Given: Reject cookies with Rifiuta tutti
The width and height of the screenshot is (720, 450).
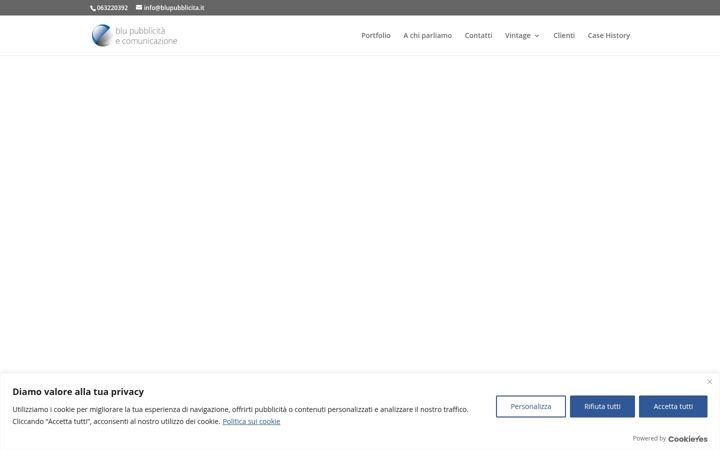Looking at the screenshot, I should tap(602, 406).
